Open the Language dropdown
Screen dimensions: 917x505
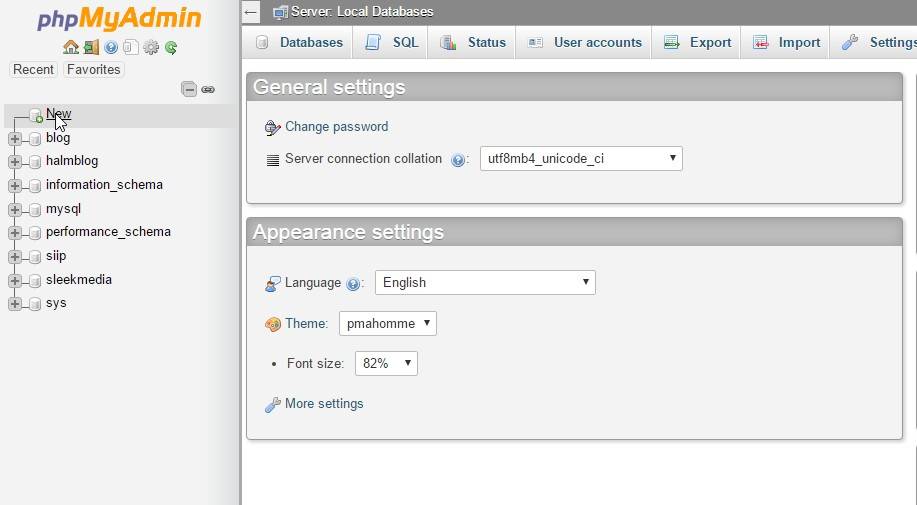(x=485, y=283)
